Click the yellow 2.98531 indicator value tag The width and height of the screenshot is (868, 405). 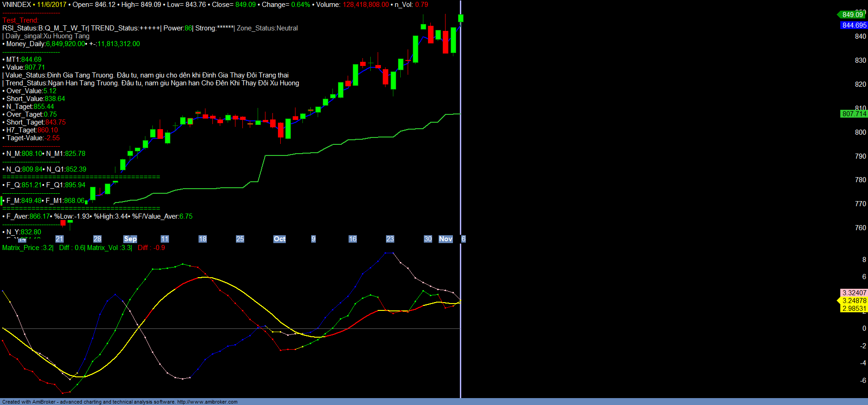point(854,309)
